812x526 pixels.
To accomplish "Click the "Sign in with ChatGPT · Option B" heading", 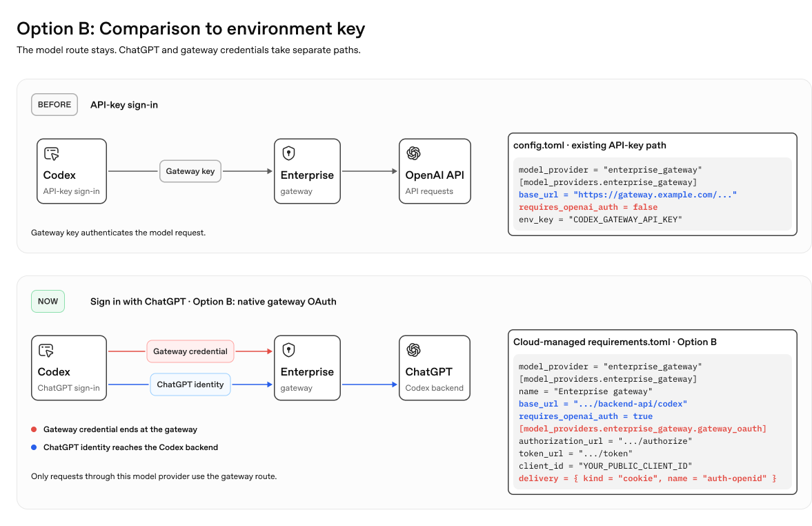I will click(213, 302).
